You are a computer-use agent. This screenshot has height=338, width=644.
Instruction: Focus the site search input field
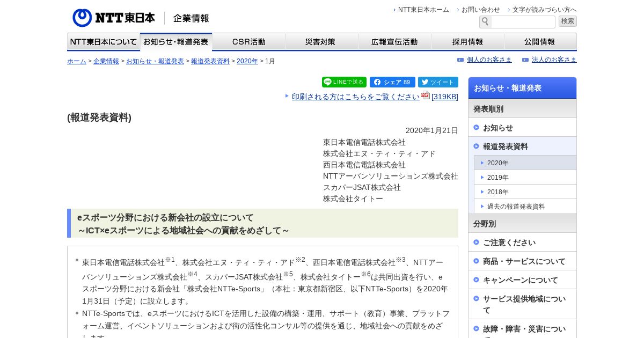(523, 21)
